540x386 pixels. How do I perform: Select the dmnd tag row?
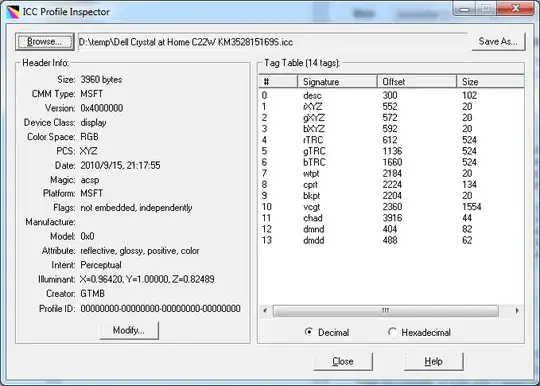point(391,229)
